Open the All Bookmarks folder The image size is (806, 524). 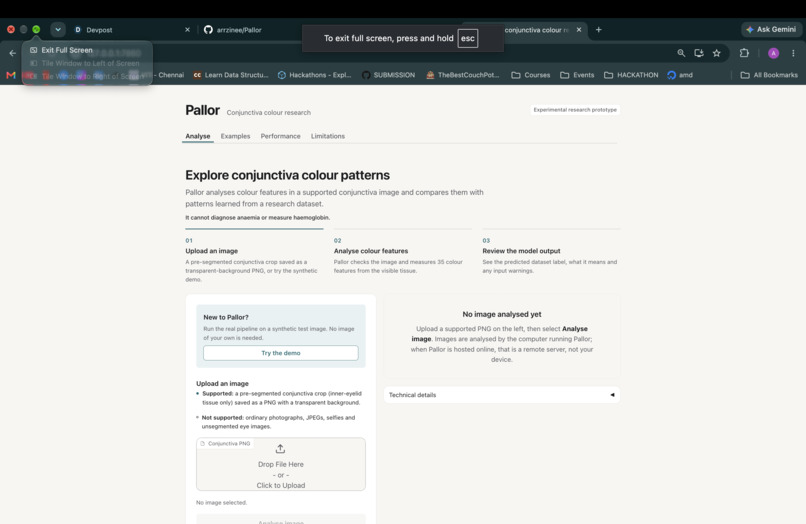pos(769,75)
